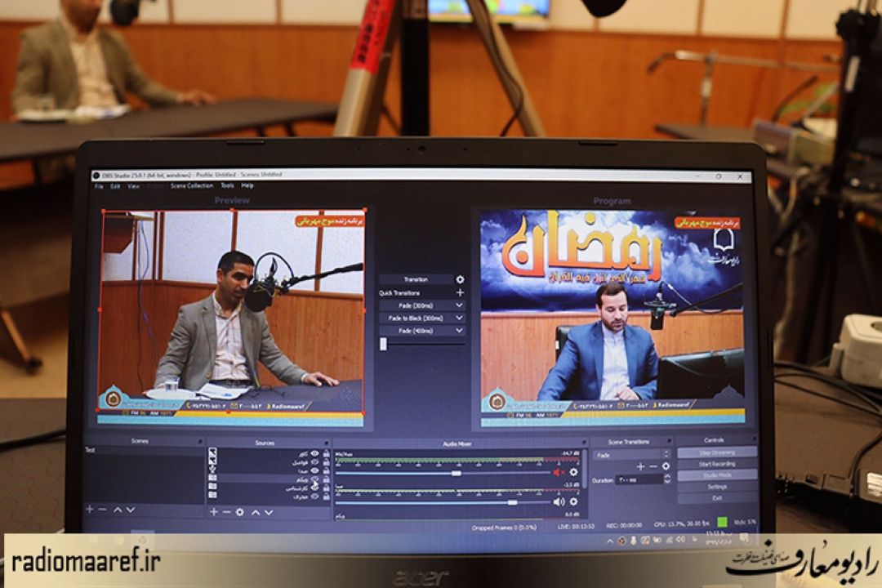Move selected source up with arrow
The width and height of the screenshot is (882, 588).
(255, 512)
